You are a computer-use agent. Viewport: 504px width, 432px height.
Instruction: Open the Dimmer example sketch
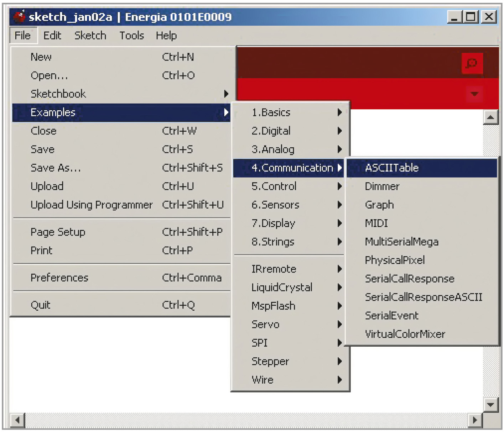422,186
